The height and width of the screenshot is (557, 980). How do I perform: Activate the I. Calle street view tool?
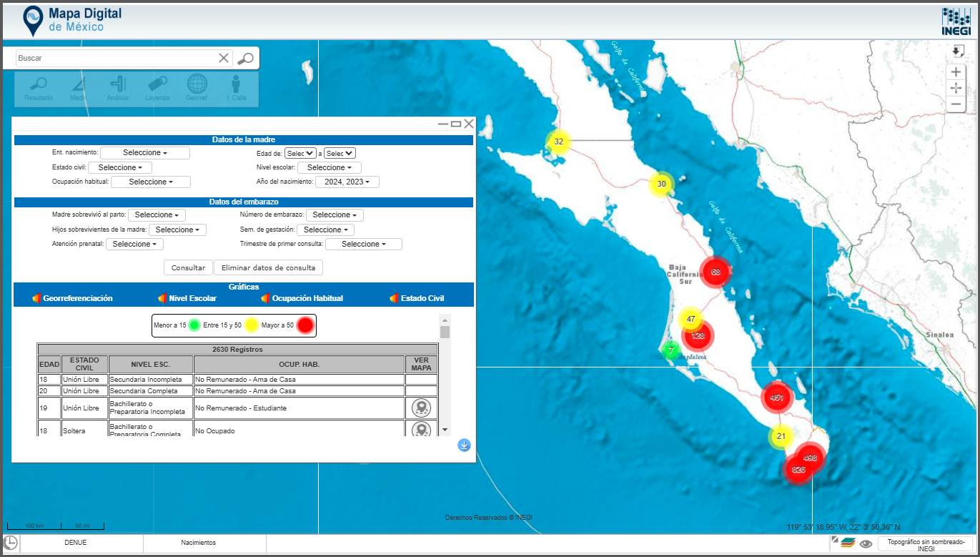tap(236, 88)
